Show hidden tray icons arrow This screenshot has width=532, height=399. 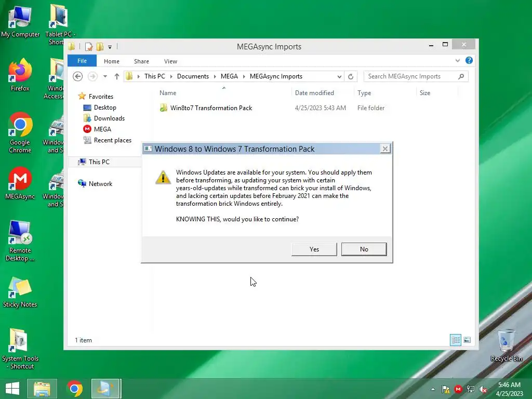[x=433, y=389]
